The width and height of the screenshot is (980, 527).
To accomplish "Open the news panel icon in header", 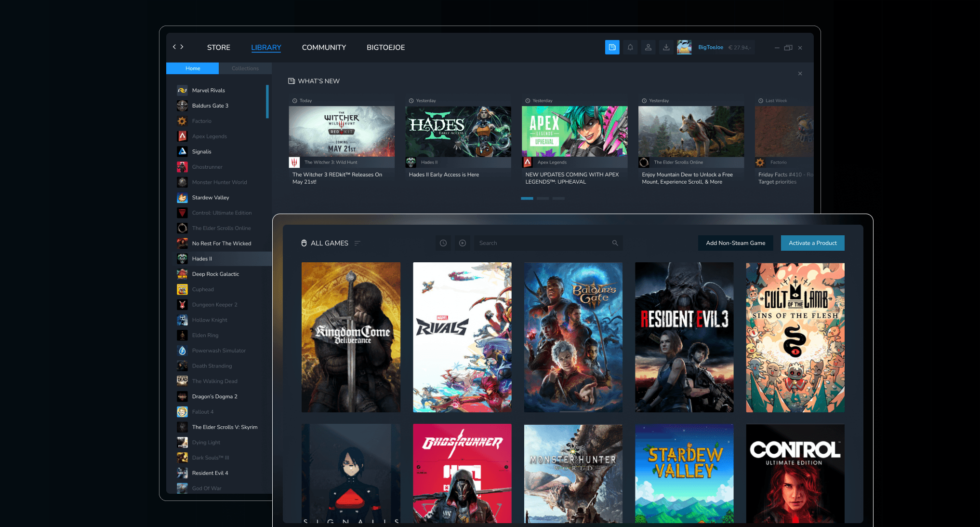I will 612,47.
